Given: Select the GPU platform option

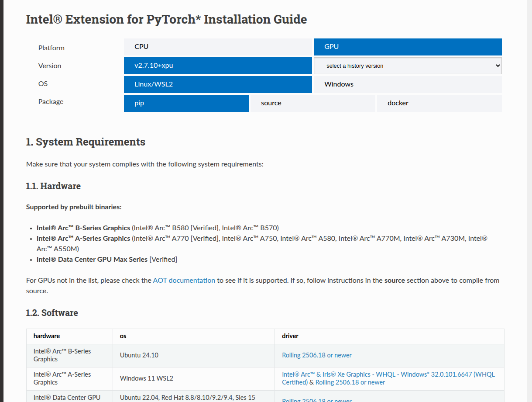Looking at the screenshot, I should 408,47.
